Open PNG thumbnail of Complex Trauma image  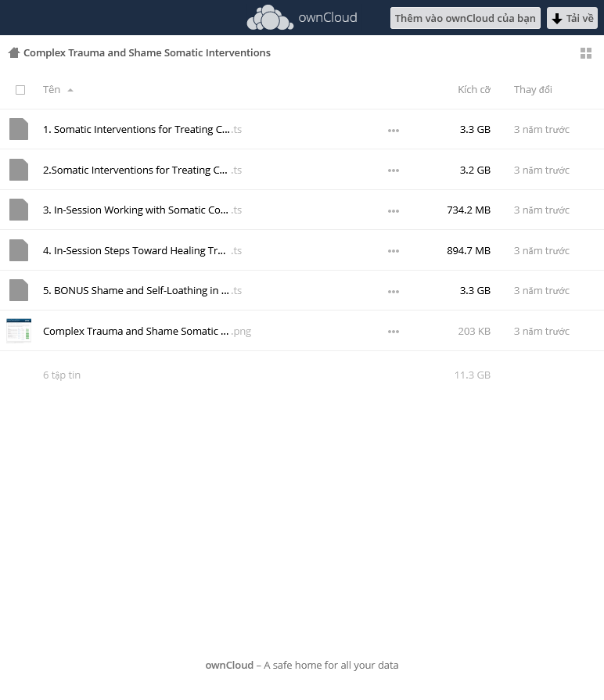point(19,331)
